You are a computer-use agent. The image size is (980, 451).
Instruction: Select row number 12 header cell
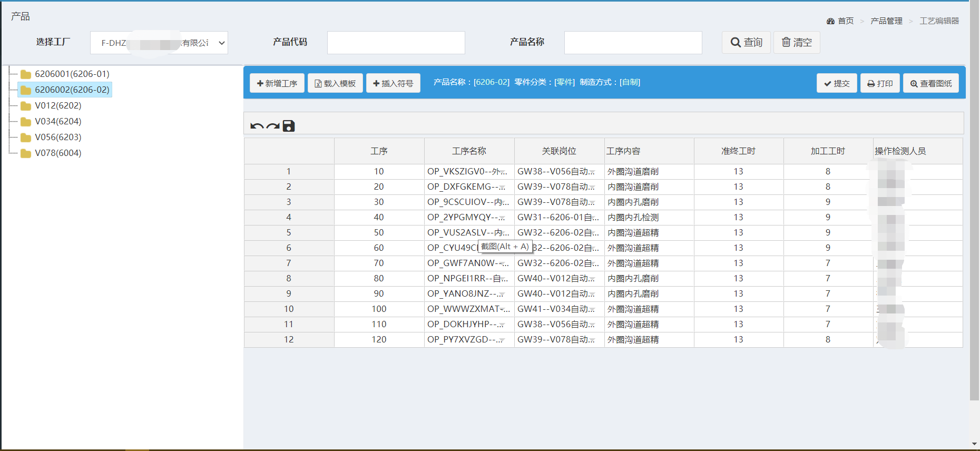[x=289, y=339]
